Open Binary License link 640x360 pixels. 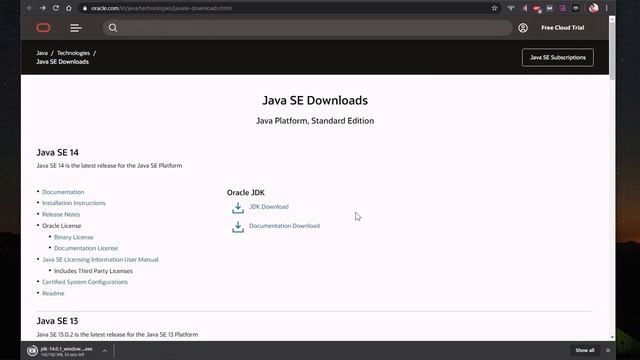click(x=73, y=237)
